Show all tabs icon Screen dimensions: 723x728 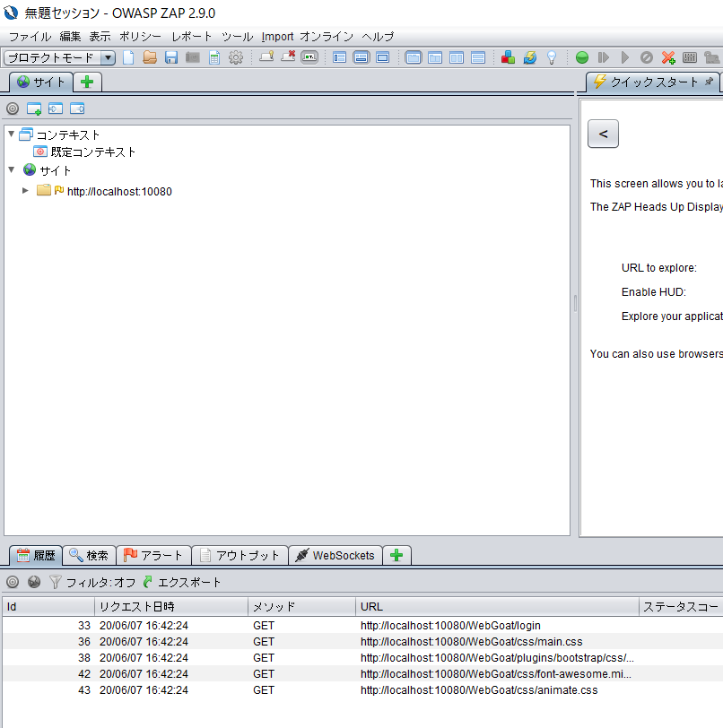coord(266,57)
